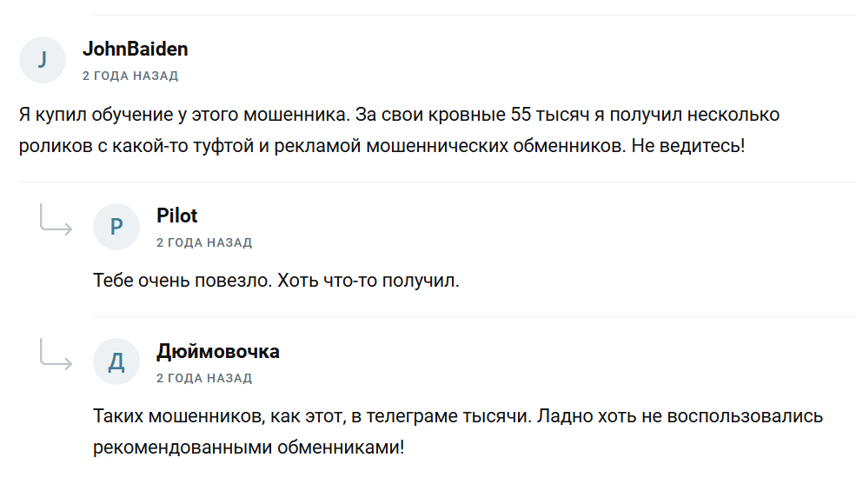Screen dimensions: 856x504
Task: Click Pilot's avatar with letter P
Action: pyautogui.click(x=116, y=227)
